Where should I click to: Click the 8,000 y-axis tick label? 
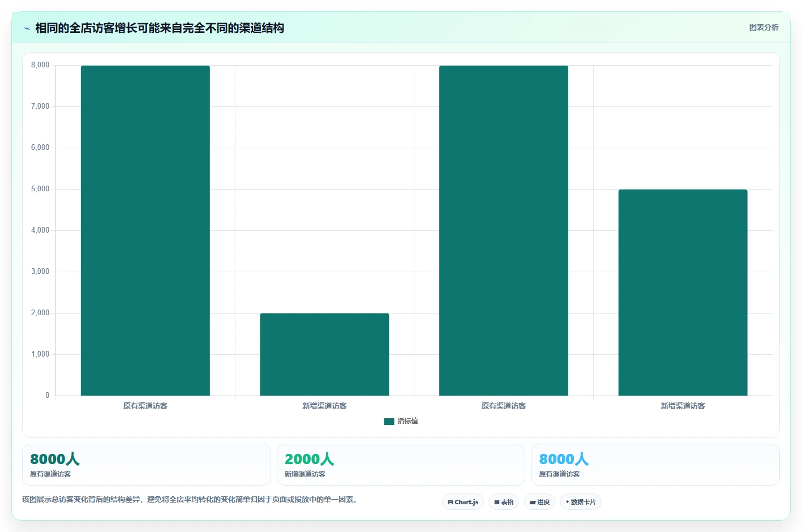pos(40,65)
